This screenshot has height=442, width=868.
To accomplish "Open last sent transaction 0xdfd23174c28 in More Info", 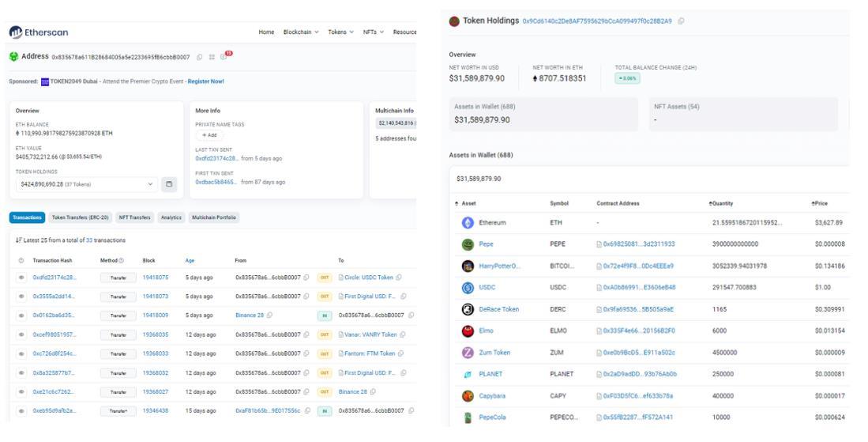I will 216,158.
